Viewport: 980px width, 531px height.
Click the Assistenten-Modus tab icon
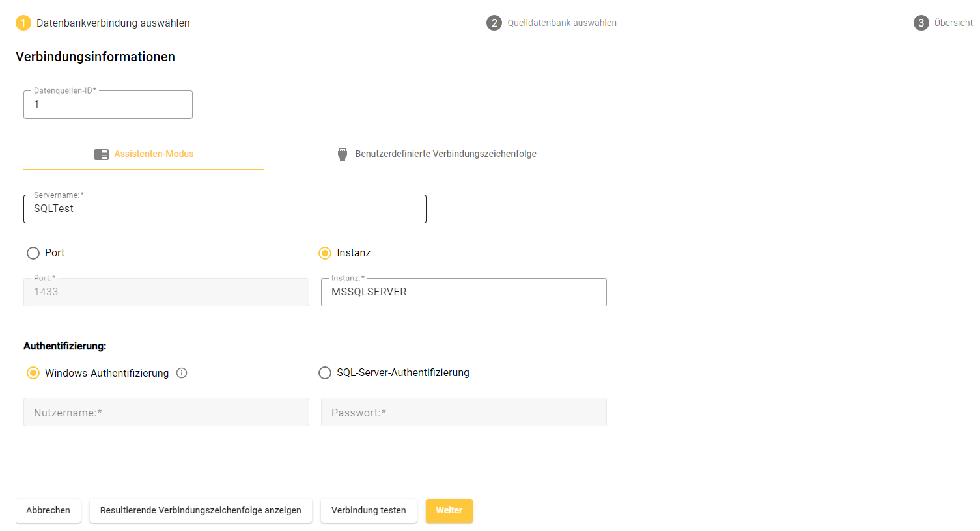[x=102, y=154]
